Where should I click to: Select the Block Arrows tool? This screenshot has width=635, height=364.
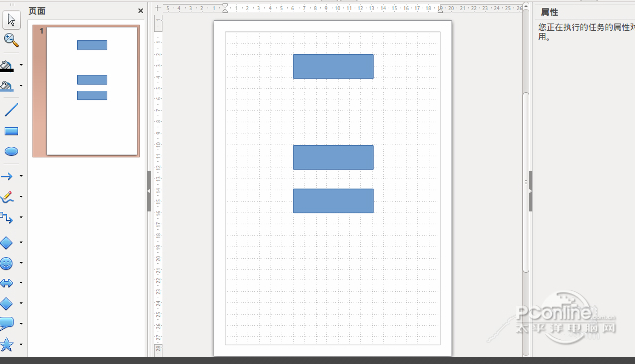tap(7, 283)
